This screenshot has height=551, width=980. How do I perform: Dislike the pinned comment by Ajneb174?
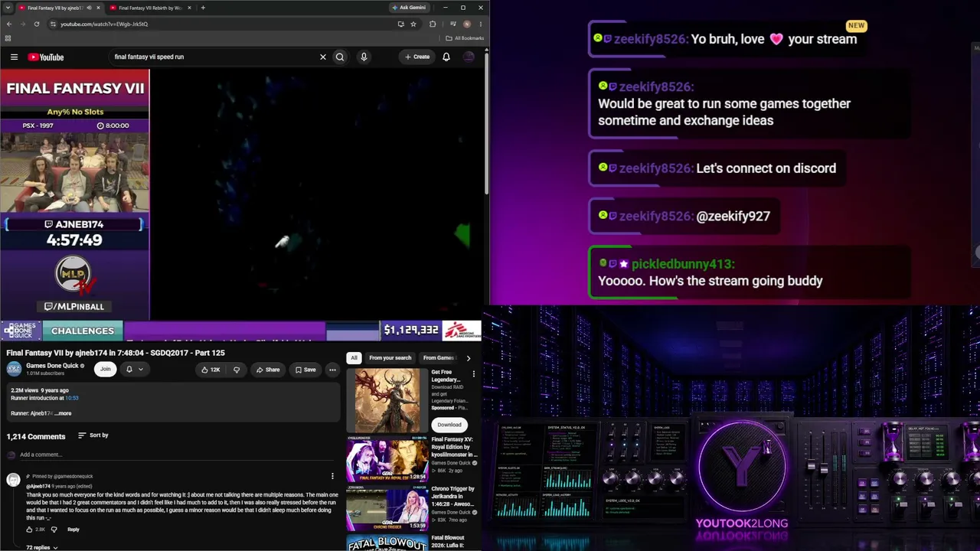point(54,530)
